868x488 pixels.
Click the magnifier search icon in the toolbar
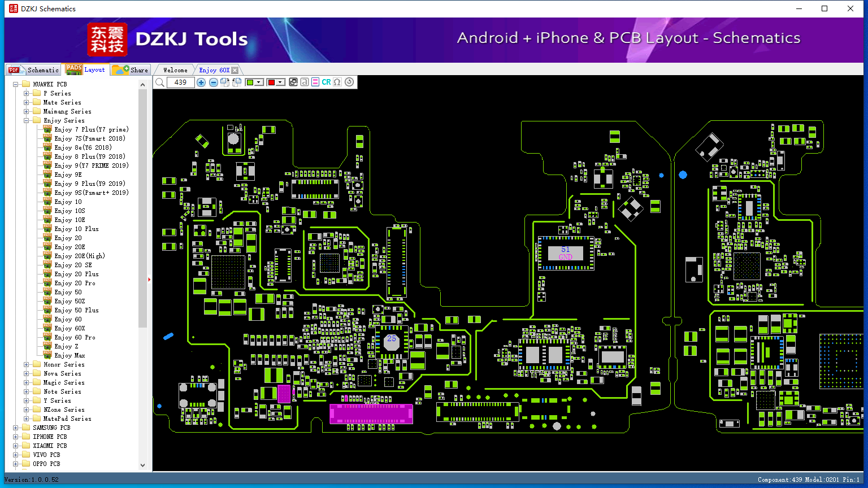click(x=160, y=82)
